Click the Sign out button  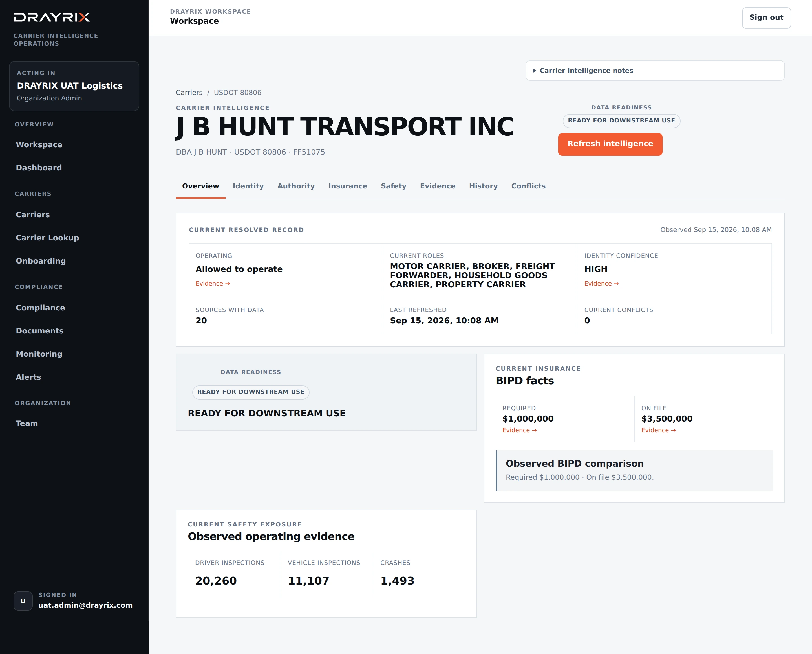click(766, 18)
